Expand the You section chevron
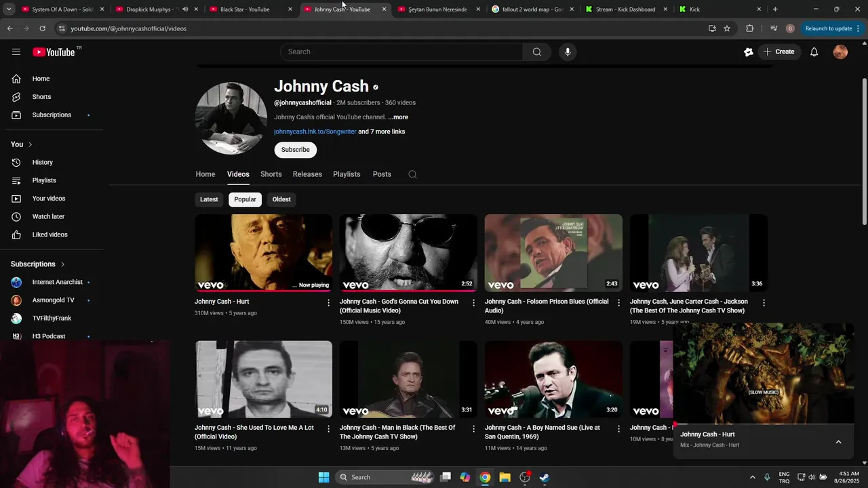The image size is (868, 488). pyautogui.click(x=30, y=144)
